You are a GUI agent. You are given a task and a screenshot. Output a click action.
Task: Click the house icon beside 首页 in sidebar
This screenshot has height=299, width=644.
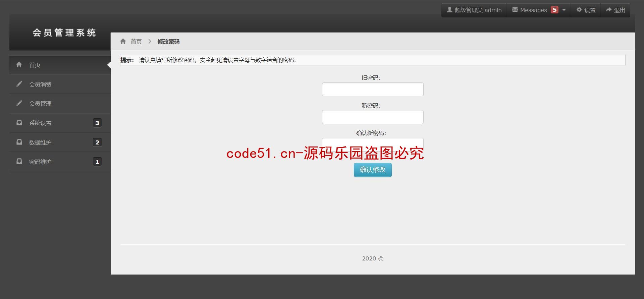19,65
